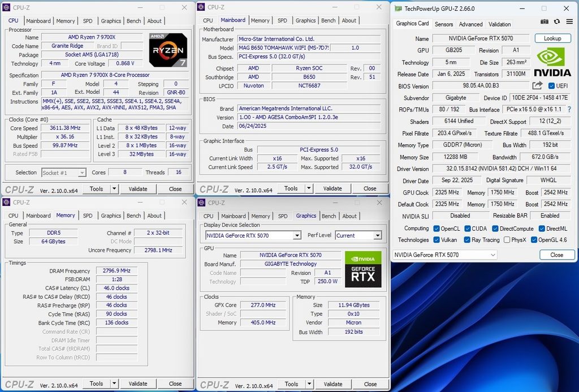Open the About tab in Memory window
The height and width of the screenshot is (392, 579).
(154, 216)
